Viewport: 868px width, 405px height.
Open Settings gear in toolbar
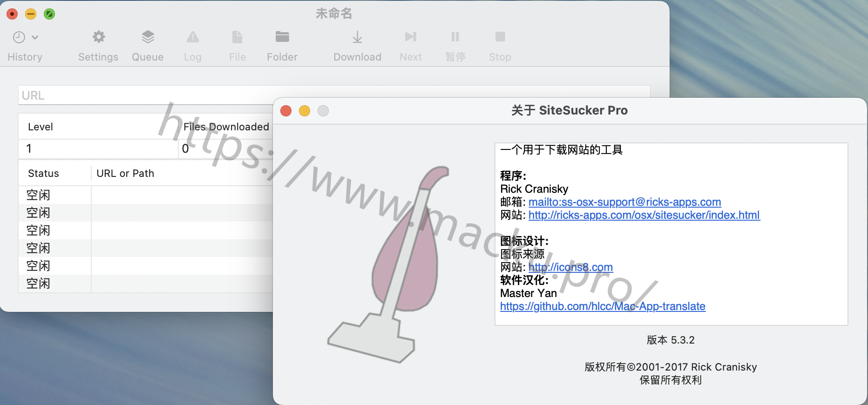click(98, 37)
